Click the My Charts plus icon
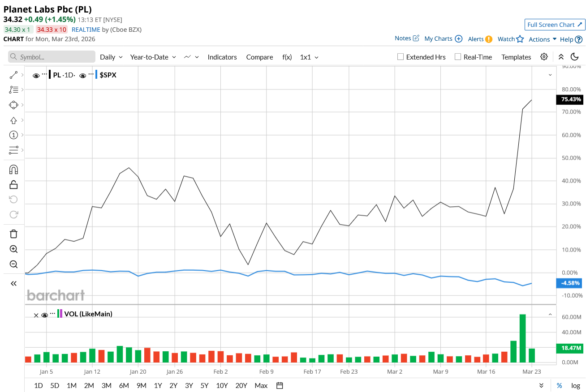This screenshot has width=586, height=392. pos(458,38)
